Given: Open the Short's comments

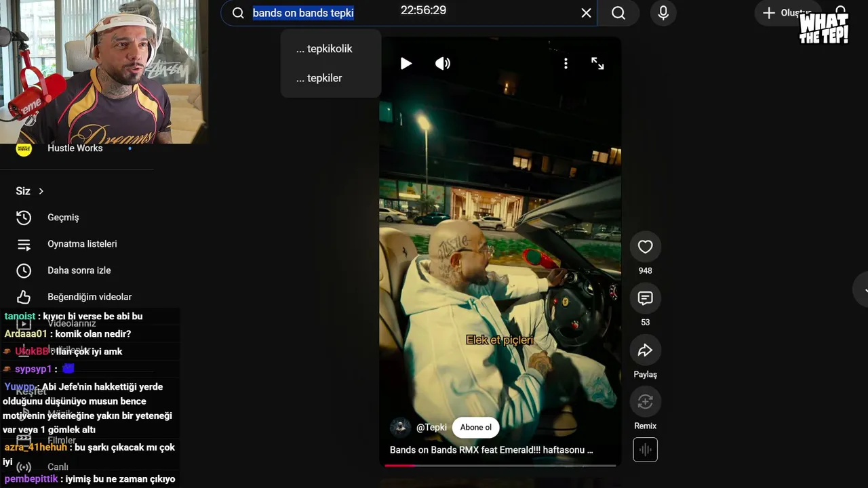Looking at the screenshot, I should [645, 298].
